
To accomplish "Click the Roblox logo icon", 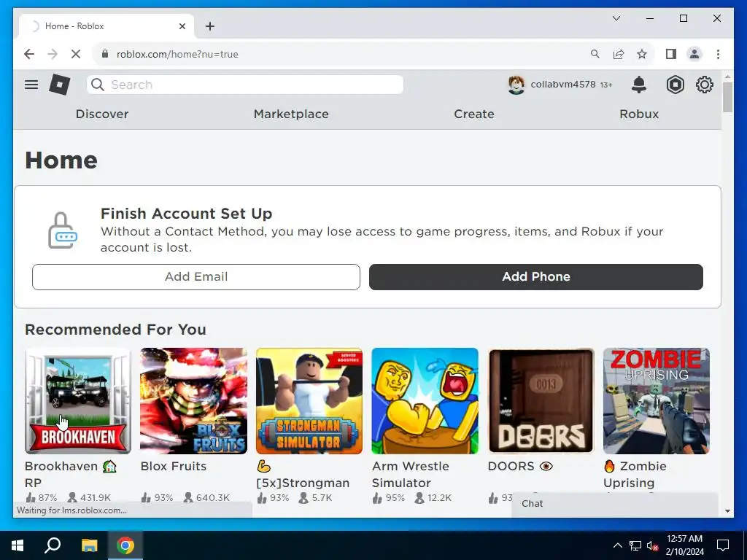I will 60,85.
